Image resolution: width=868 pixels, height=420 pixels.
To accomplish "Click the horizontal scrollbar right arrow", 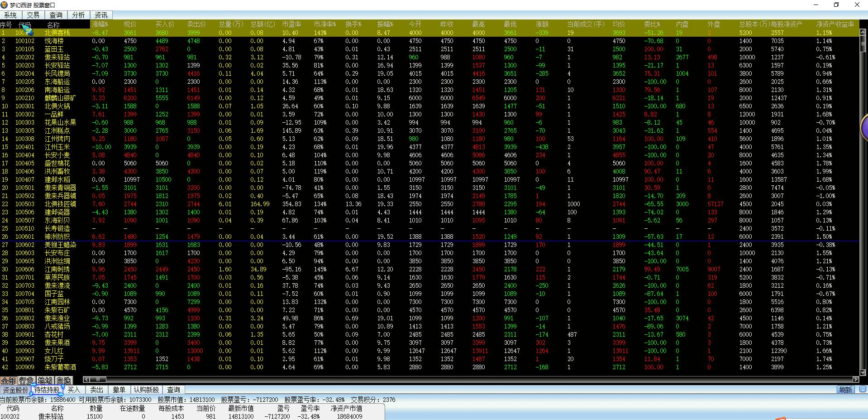I will pyautogui.click(x=856, y=380).
